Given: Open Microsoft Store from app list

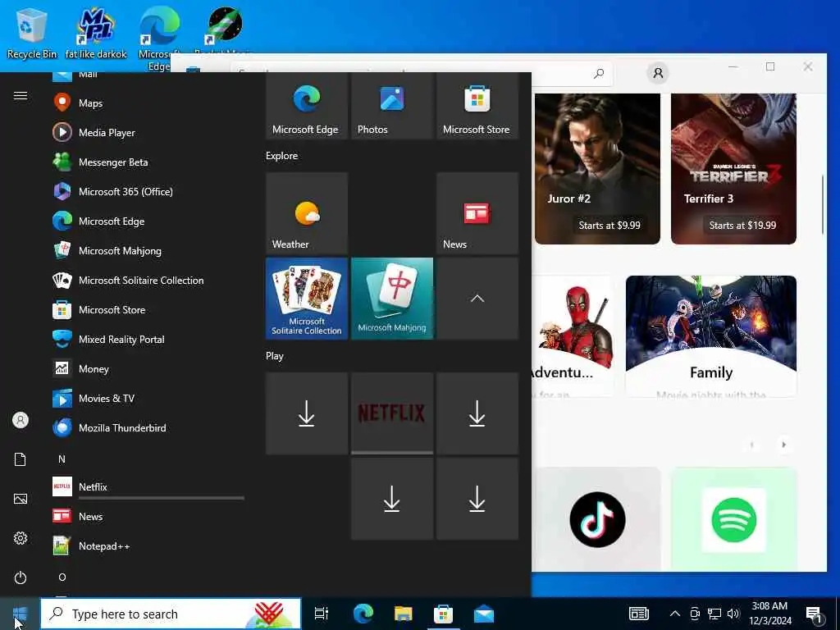Looking at the screenshot, I should (148, 309).
